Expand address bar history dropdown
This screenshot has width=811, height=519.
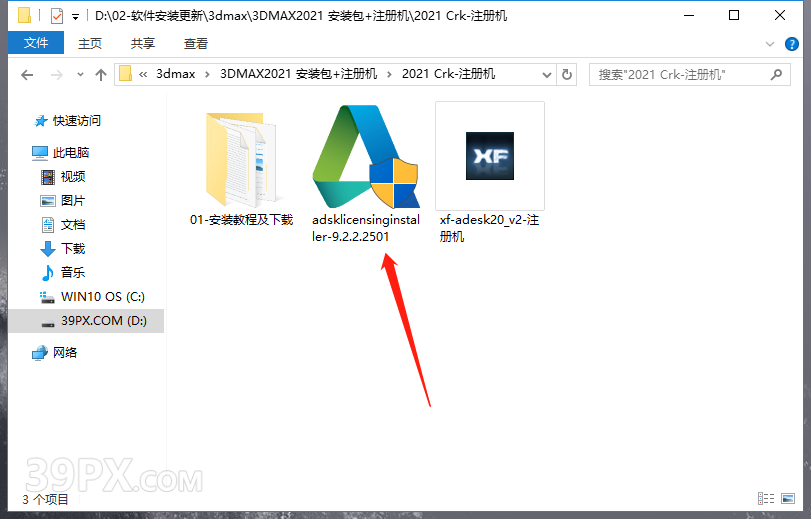pyautogui.click(x=546, y=75)
